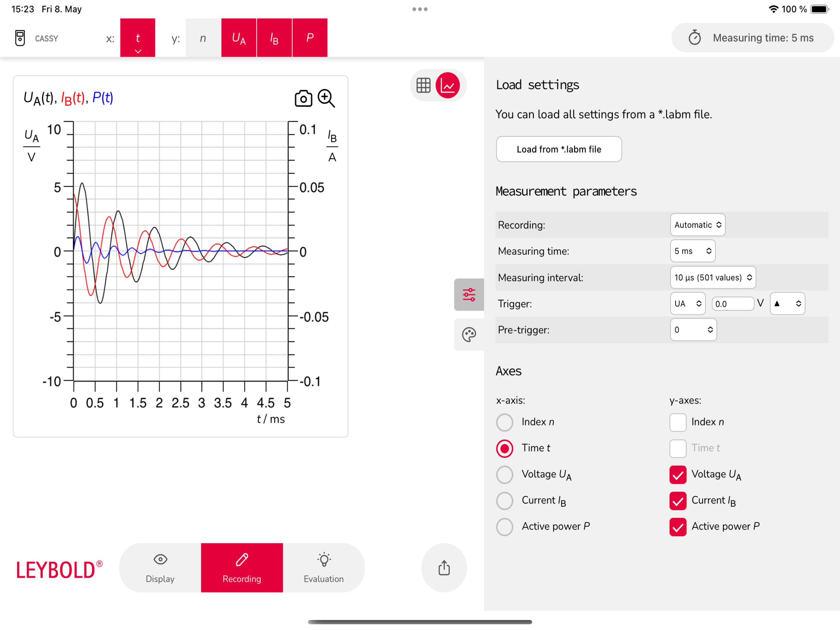Image resolution: width=840 pixels, height=630 pixels.
Task: Open the Measuring interval 10 µs dropdown
Action: (x=713, y=277)
